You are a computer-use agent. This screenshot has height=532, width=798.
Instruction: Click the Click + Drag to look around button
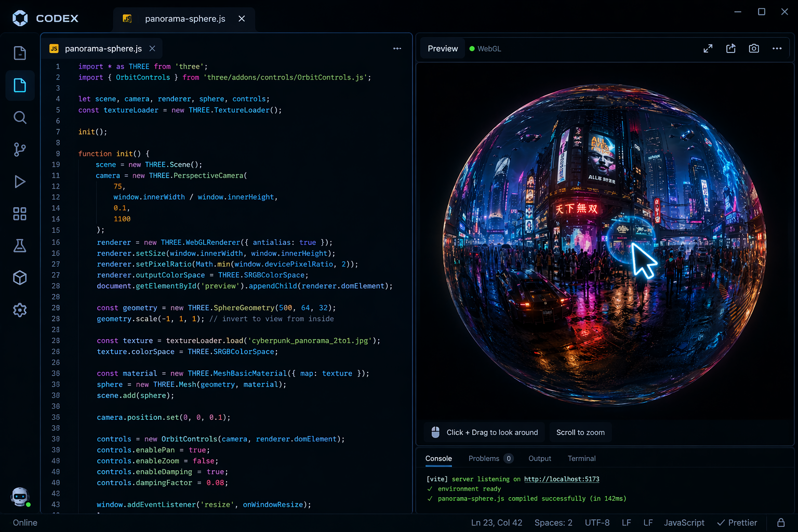pyautogui.click(x=484, y=432)
